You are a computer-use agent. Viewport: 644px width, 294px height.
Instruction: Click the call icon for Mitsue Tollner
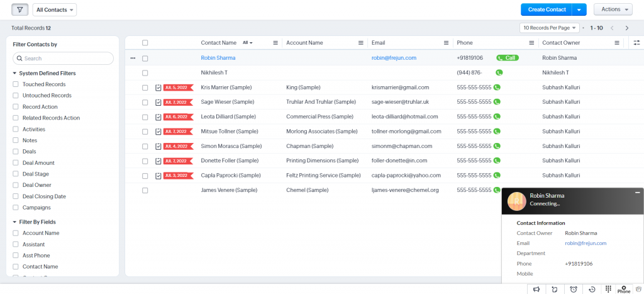(497, 132)
